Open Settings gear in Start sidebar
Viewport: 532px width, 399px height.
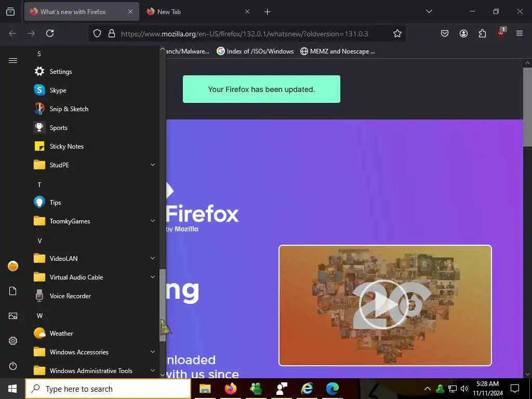(13, 341)
